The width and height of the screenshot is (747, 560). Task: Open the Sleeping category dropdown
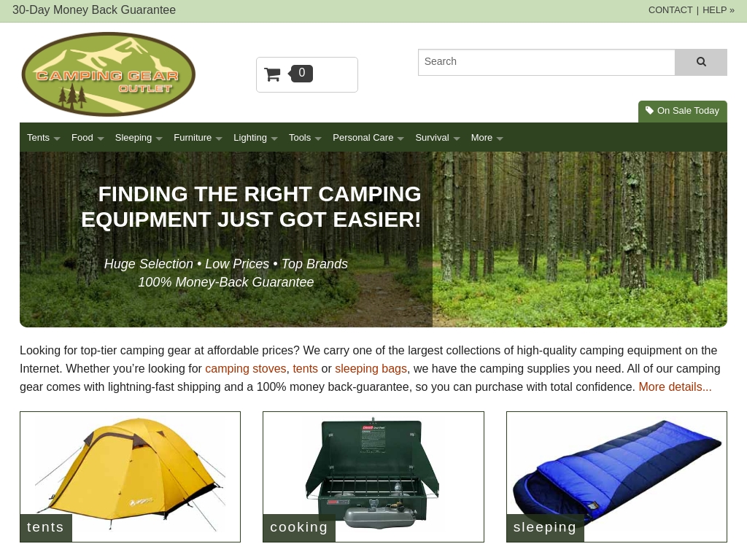[139, 138]
